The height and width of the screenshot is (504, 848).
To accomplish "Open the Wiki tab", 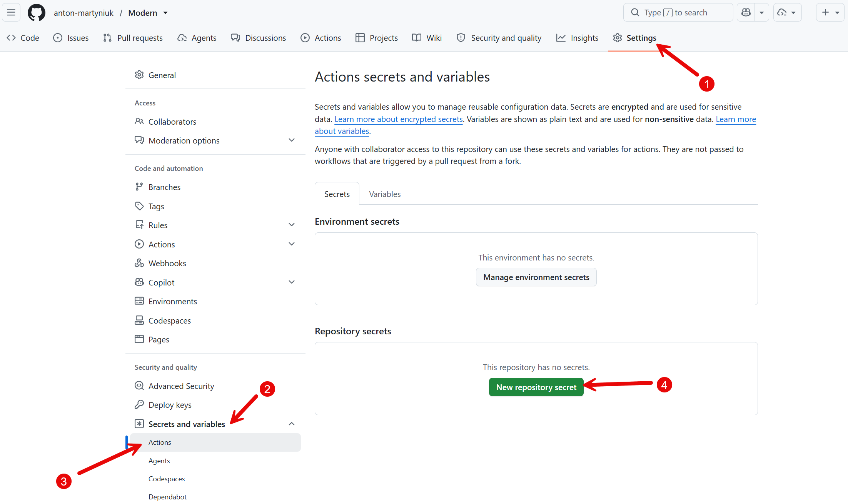I will [x=427, y=38].
